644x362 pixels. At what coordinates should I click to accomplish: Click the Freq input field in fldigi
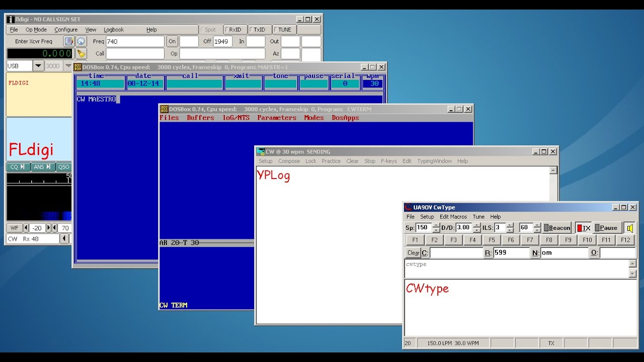click(x=135, y=41)
